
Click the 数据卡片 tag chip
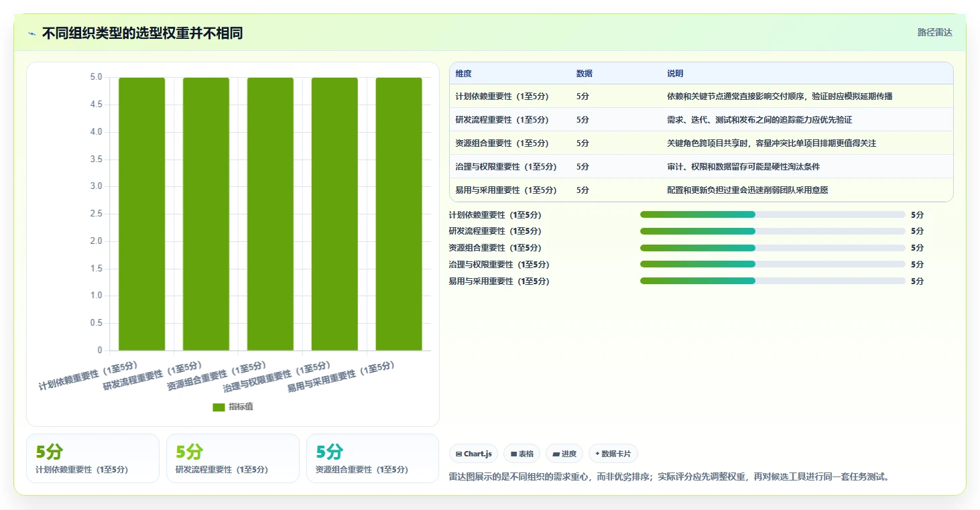613,454
